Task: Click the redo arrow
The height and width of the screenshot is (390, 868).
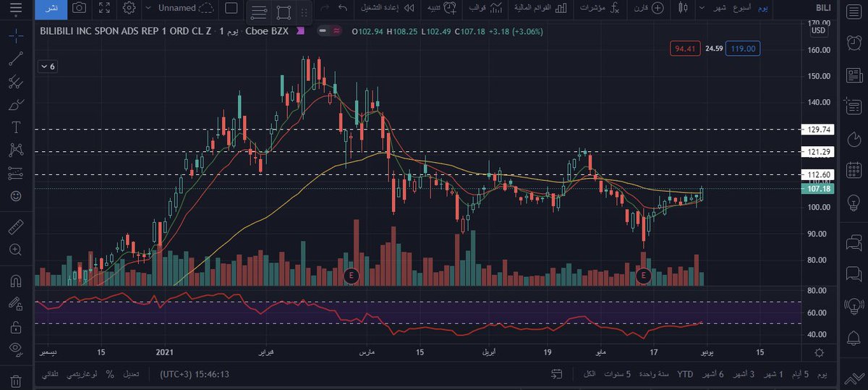Action: coord(325,8)
